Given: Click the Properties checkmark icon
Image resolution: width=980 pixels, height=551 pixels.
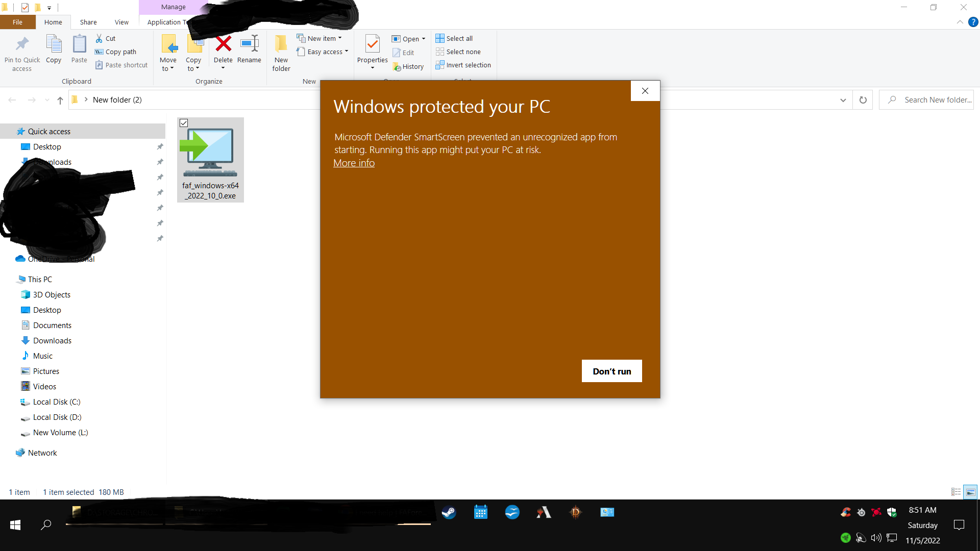Looking at the screenshot, I should click(x=373, y=44).
